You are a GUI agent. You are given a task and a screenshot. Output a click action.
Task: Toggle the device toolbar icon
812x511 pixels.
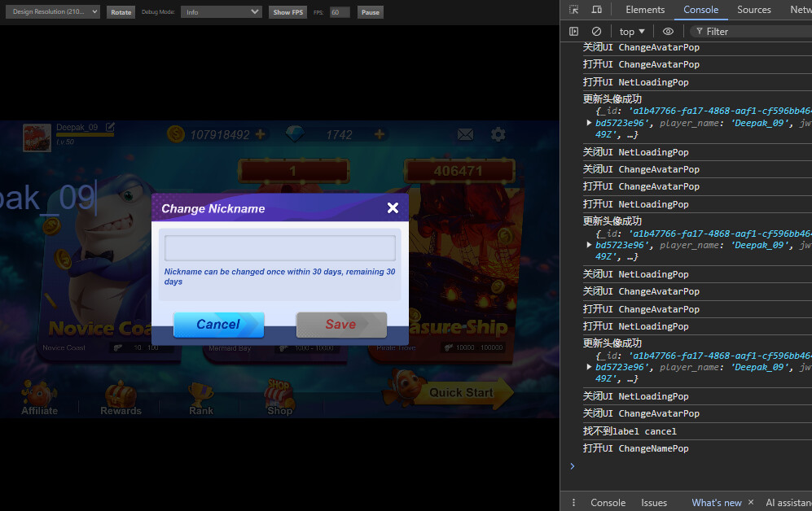(x=596, y=9)
